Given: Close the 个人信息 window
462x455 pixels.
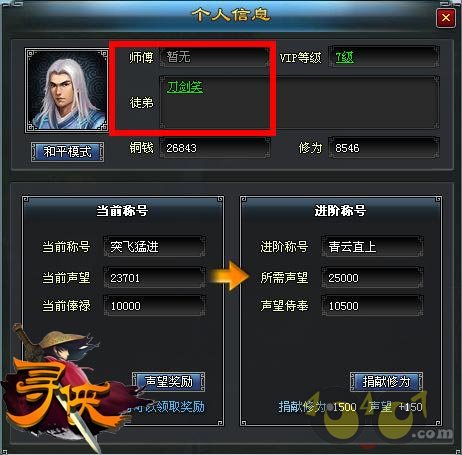Looking at the screenshot, I should coord(446,18).
